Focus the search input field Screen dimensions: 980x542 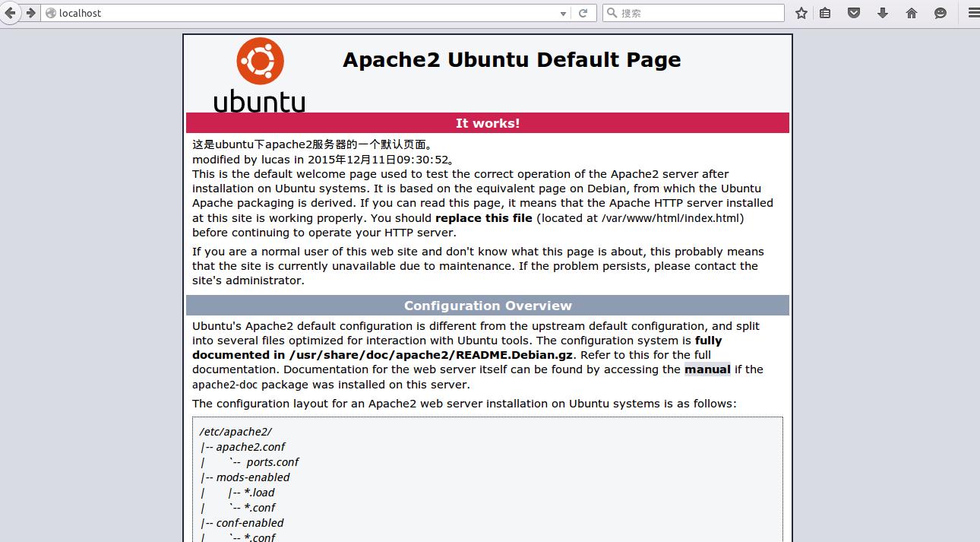click(694, 13)
